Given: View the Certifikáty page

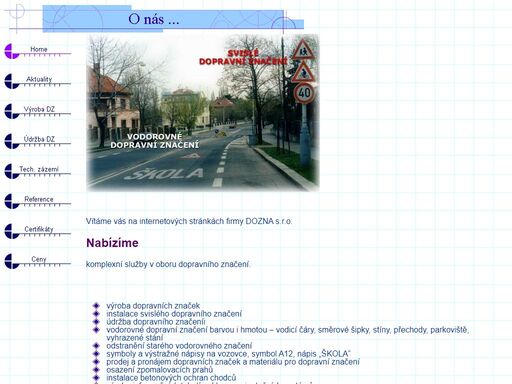Looking at the screenshot, I should tap(39, 229).
